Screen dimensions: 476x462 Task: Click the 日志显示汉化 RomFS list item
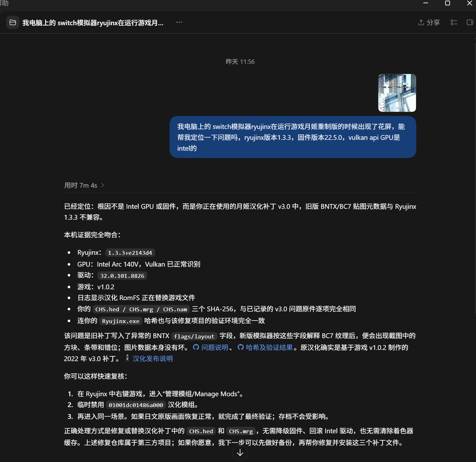(136, 298)
